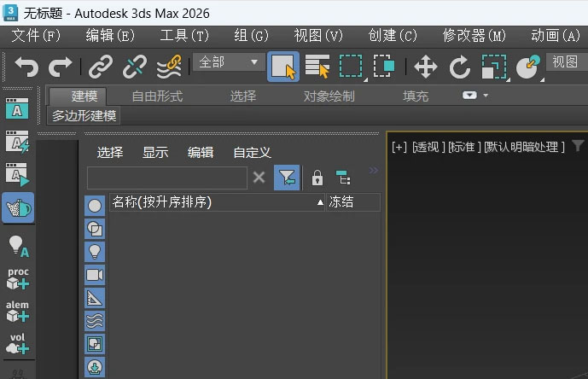The width and height of the screenshot is (588, 379).
Task: Switch to the 对象绘制 ribbon tab
Action: click(329, 96)
